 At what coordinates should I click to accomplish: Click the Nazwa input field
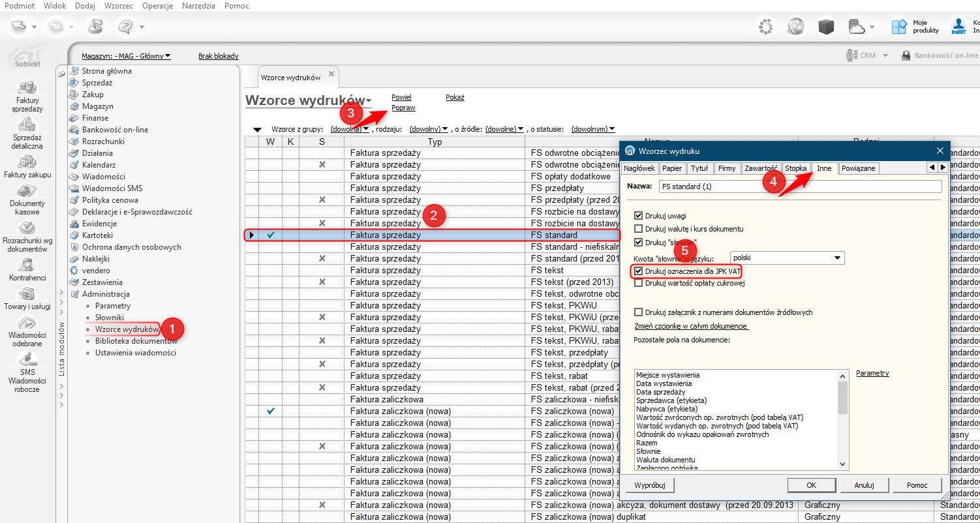pos(800,187)
